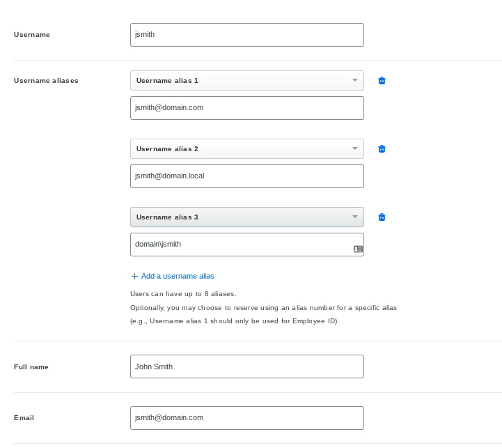The height and width of the screenshot is (448, 502).
Task: Click the Full name label
Action: point(31,367)
